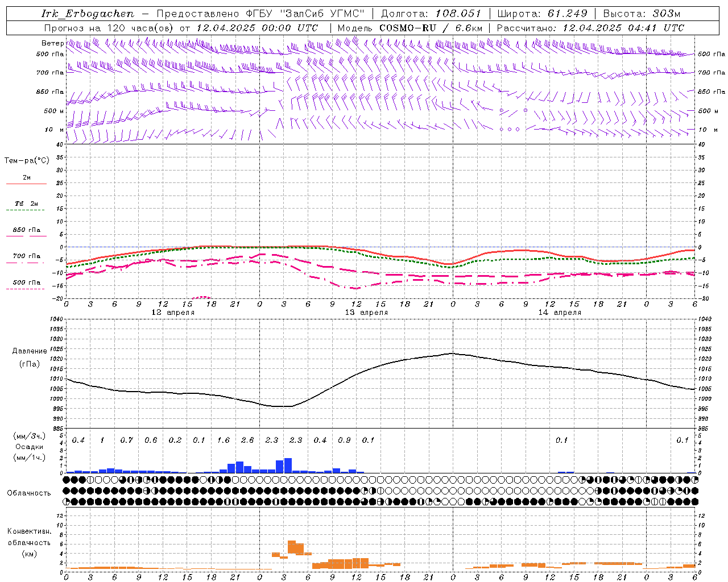Select the (мм/1ч.) unit label
Viewport: 728px width, 582px height.
coord(30,458)
